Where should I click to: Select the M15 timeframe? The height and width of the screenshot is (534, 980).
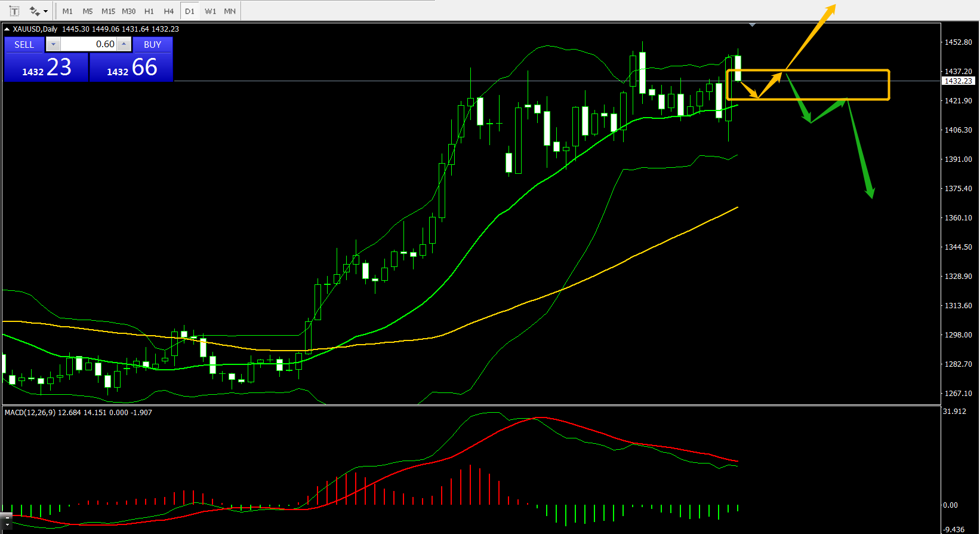coord(108,11)
